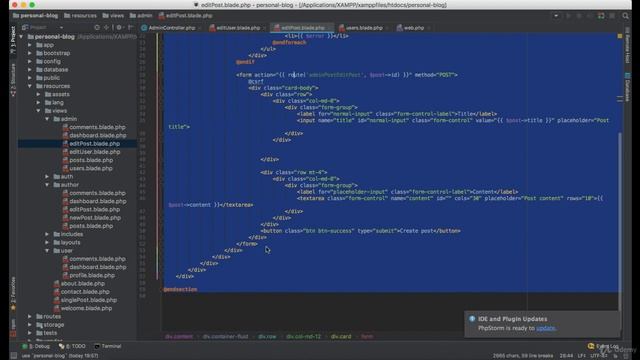The height and width of the screenshot is (360, 640).
Task: Expand the bootstrap folder
Action: click(x=30, y=53)
